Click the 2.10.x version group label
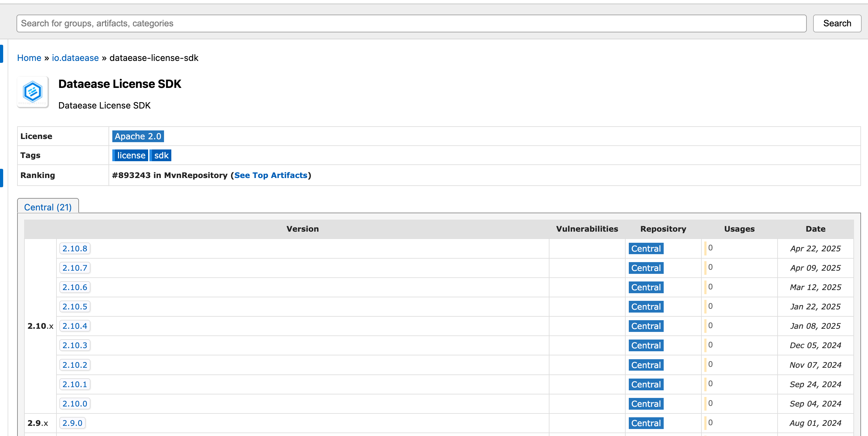 click(40, 326)
